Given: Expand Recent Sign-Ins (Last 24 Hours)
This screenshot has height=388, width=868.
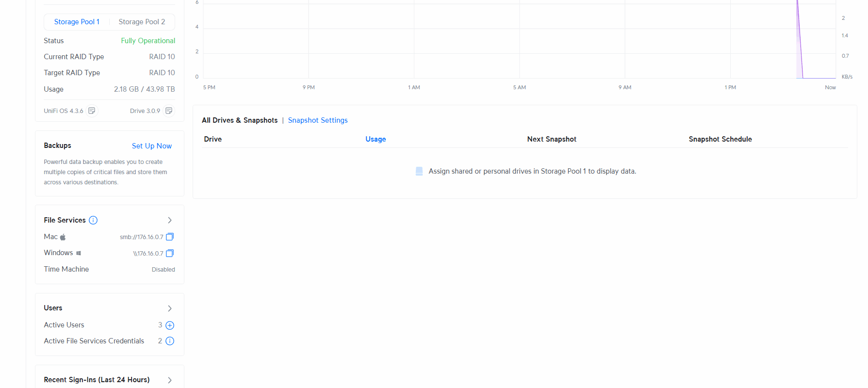Looking at the screenshot, I should (x=170, y=380).
